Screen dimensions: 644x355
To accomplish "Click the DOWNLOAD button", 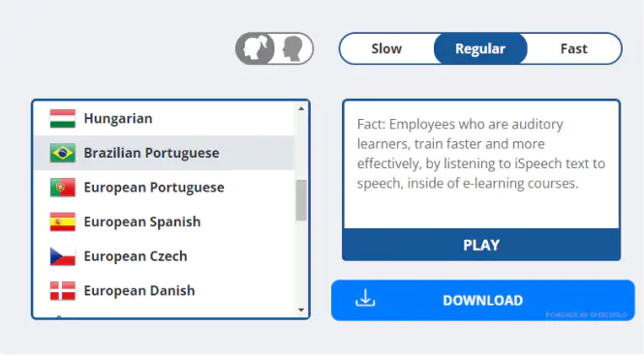I will tap(483, 301).
